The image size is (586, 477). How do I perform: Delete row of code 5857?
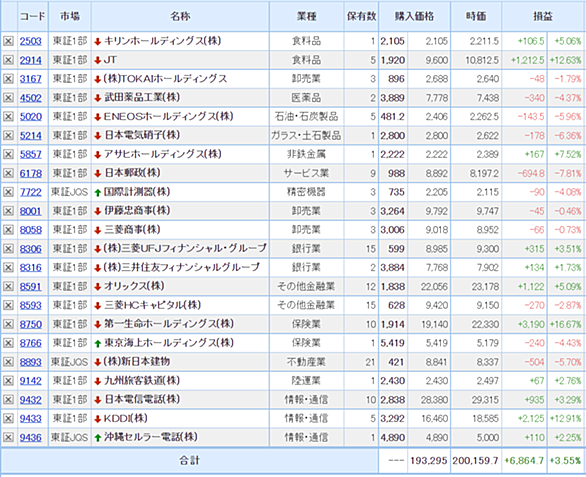8,154
